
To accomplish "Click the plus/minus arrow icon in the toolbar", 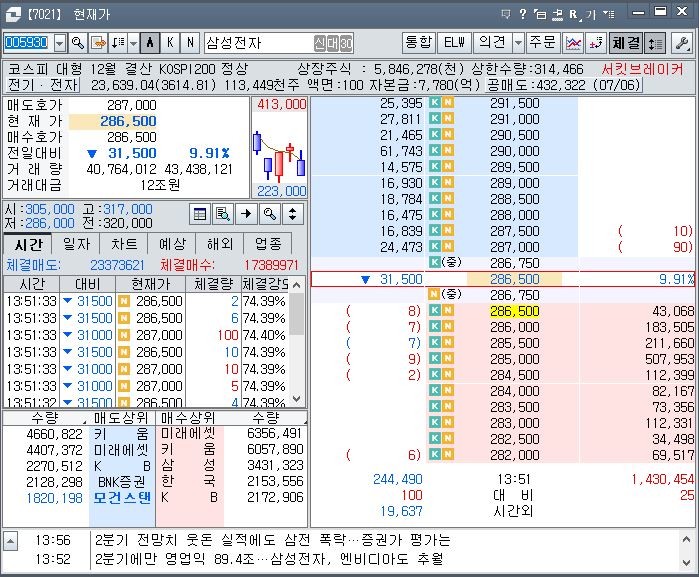I will pyautogui.click(x=596, y=43).
